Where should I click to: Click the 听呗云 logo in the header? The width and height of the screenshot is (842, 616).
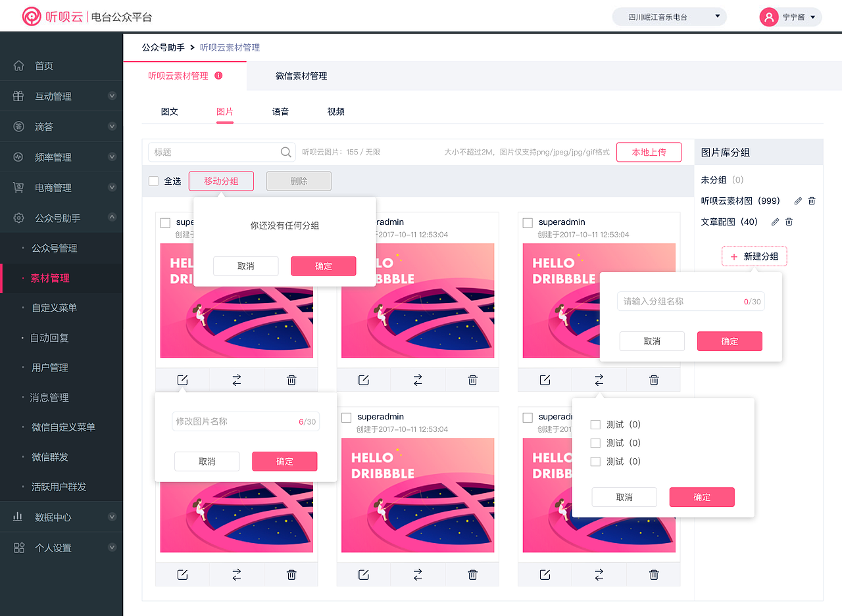point(51,16)
